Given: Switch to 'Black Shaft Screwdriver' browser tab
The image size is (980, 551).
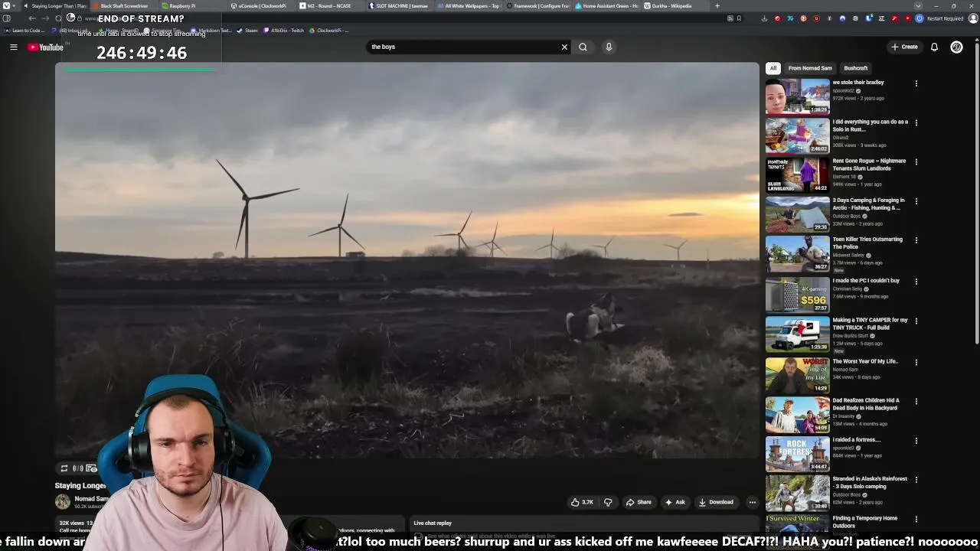Looking at the screenshot, I should (125, 6).
